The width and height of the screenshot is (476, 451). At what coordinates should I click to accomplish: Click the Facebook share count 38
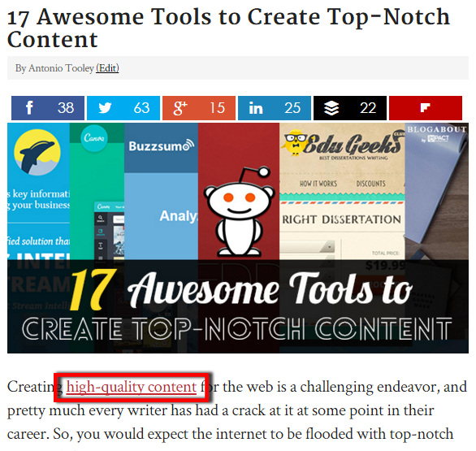66,108
